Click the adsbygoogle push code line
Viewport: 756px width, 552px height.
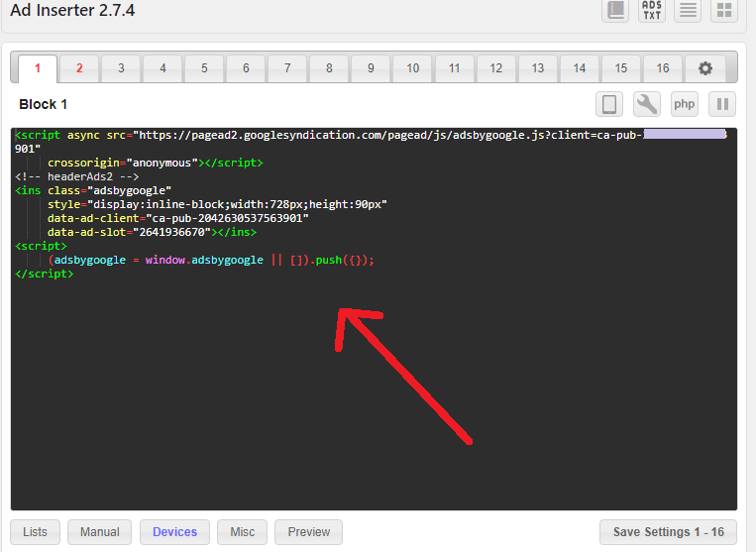click(x=211, y=261)
